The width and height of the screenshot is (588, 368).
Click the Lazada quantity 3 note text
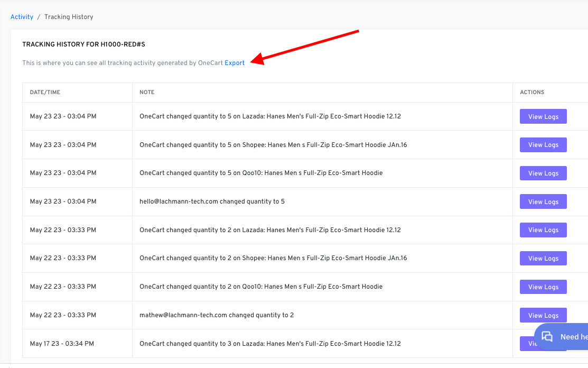click(270, 344)
